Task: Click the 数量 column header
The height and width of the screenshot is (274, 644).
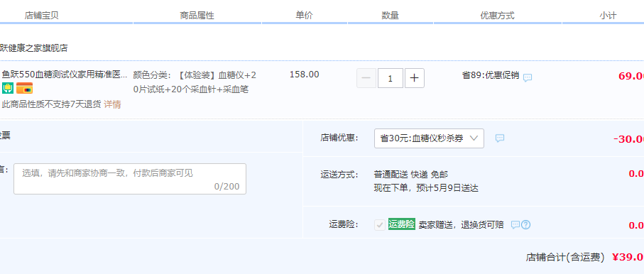Action: [391, 16]
